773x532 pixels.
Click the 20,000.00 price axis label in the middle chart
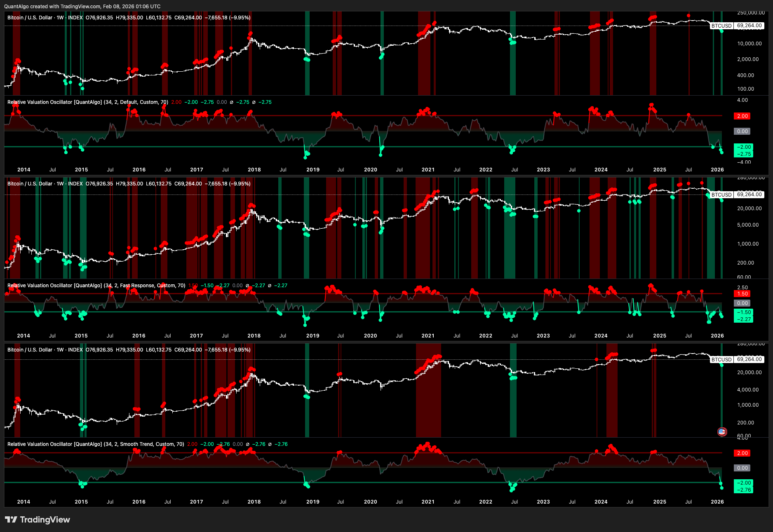pos(750,209)
